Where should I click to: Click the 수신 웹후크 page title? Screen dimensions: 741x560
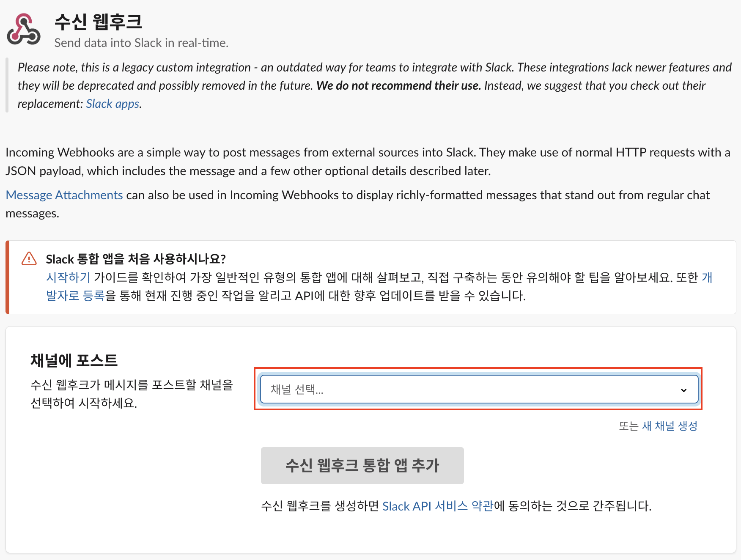click(x=98, y=23)
